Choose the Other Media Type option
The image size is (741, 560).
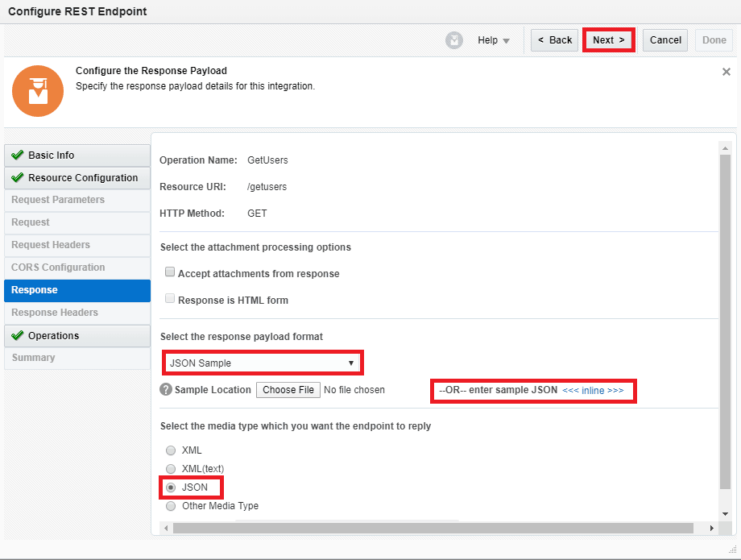[x=171, y=506]
